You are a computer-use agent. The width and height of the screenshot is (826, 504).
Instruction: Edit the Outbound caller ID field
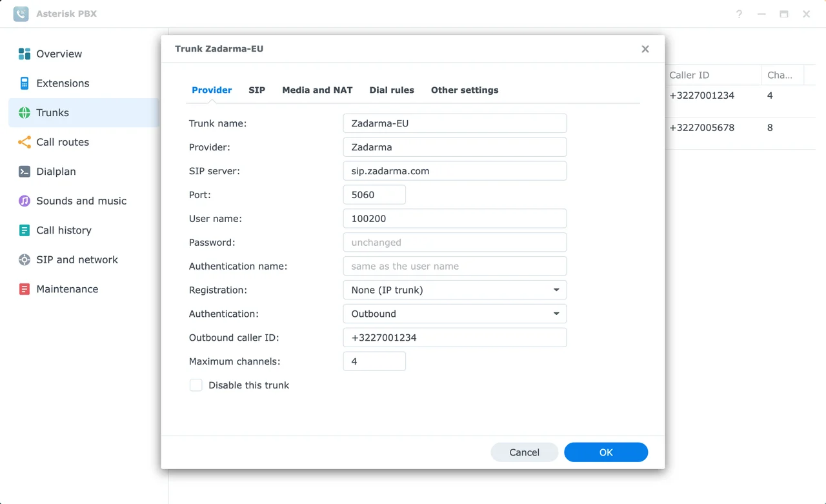[455, 338]
